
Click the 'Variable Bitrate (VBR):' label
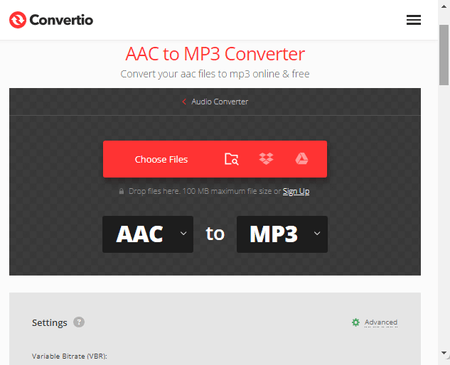70,356
